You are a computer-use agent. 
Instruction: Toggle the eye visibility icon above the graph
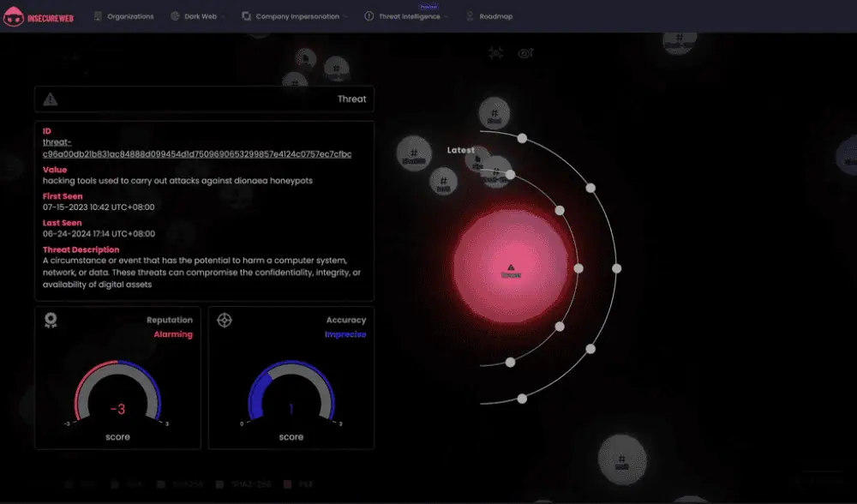click(x=525, y=53)
